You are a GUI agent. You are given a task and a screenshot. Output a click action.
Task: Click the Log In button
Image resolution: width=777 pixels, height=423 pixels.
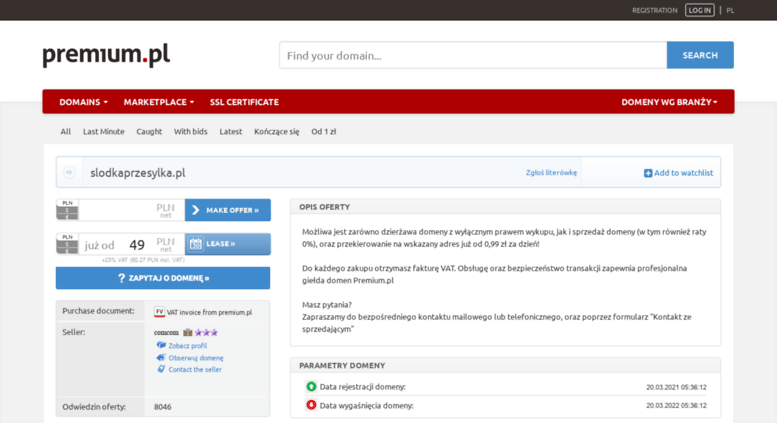tap(700, 10)
